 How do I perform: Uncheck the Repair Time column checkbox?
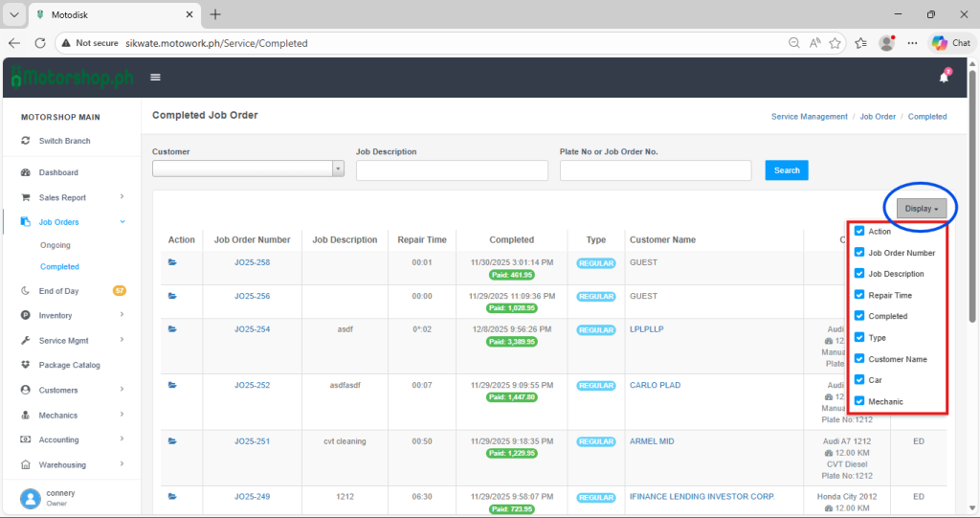pos(859,295)
